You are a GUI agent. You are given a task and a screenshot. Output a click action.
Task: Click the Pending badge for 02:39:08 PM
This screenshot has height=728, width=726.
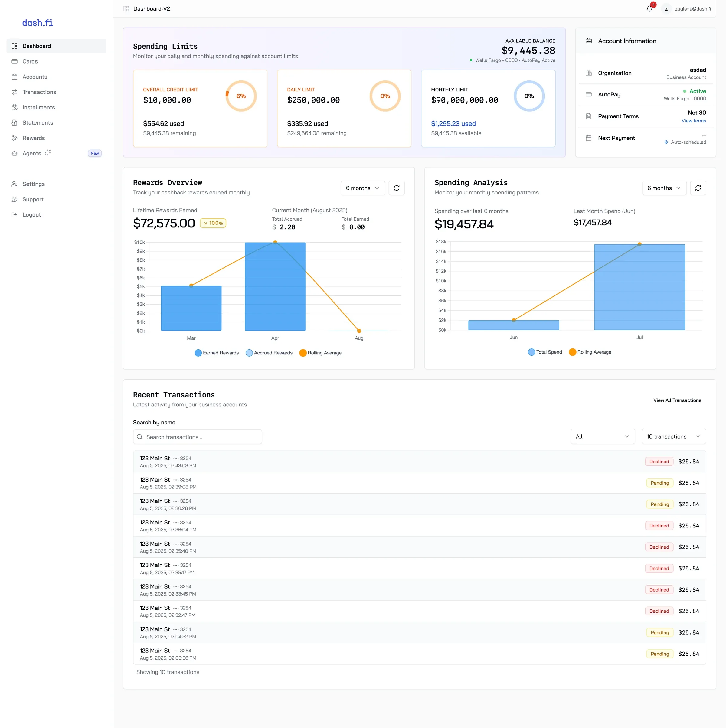pyautogui.click(x=659, y=483)
